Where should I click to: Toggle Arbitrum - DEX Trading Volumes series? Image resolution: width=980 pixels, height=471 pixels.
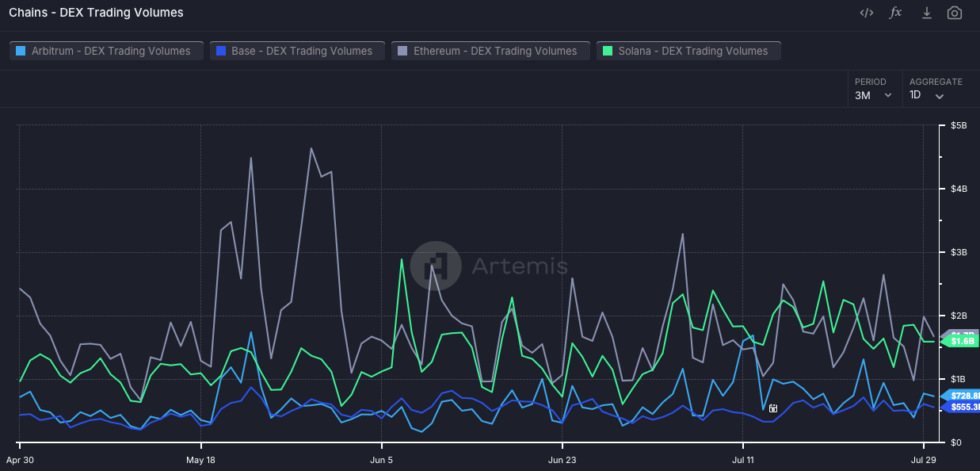coord(107,51)
